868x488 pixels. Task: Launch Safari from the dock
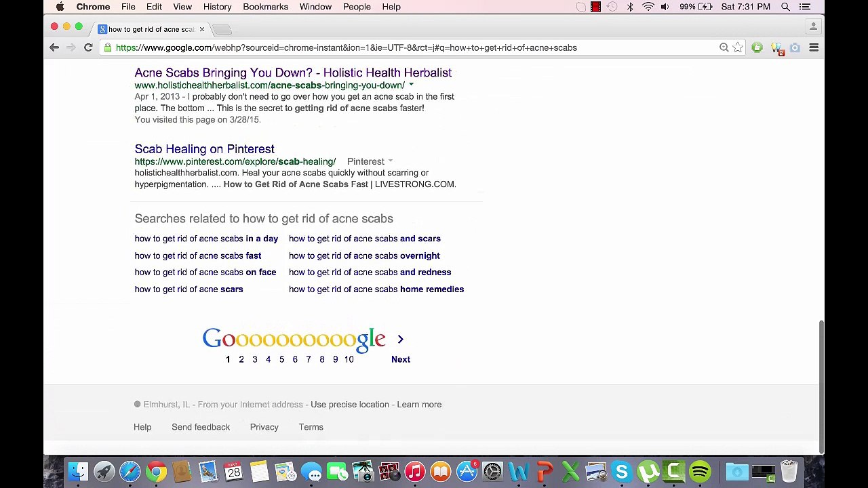(x=130, y=472)
